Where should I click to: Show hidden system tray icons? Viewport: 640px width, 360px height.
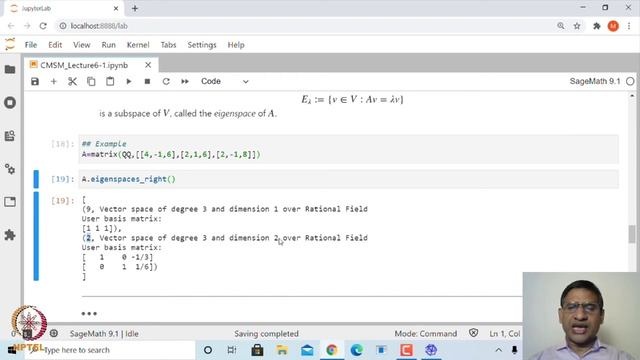click(x=498, y=350)
